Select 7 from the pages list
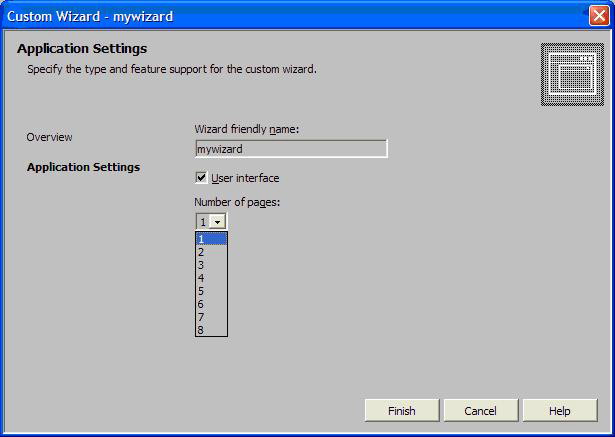Viewport: 615px width, 437px height. pyautogui.click(x=211, y=317)
